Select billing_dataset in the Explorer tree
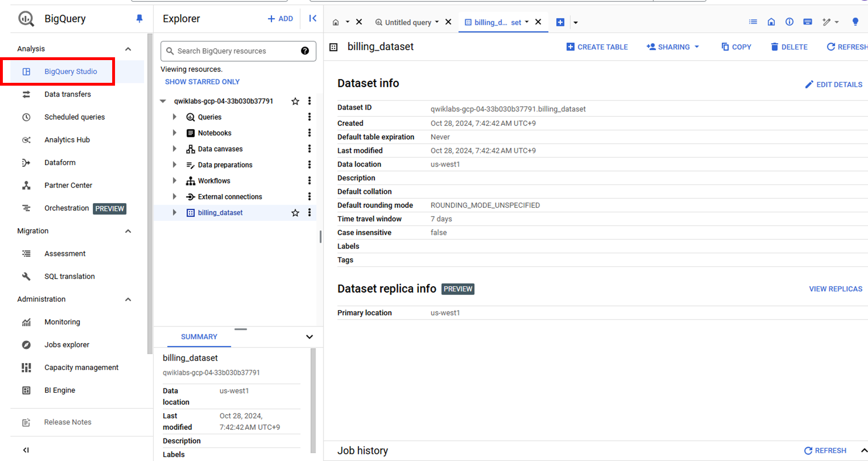Image resolution: width=868 pixels, height=461 pixels. coord(220,213)
